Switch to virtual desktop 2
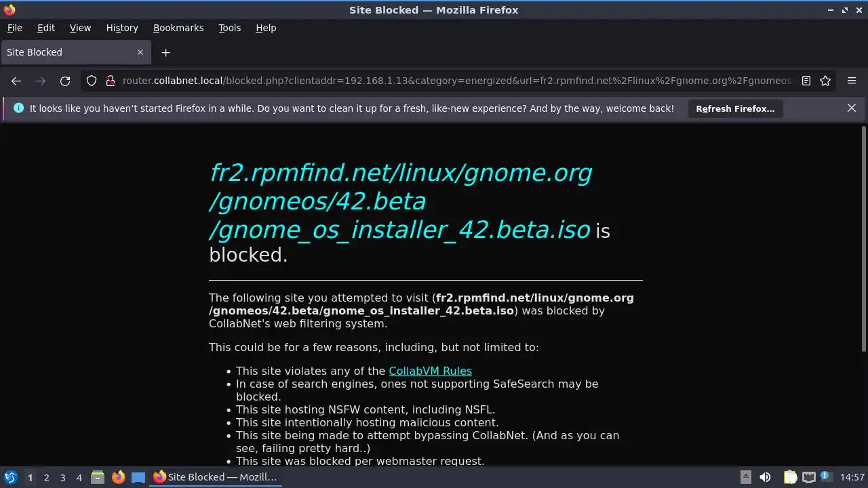This screenshot has height=488, width=868. (x=46, y=478)
